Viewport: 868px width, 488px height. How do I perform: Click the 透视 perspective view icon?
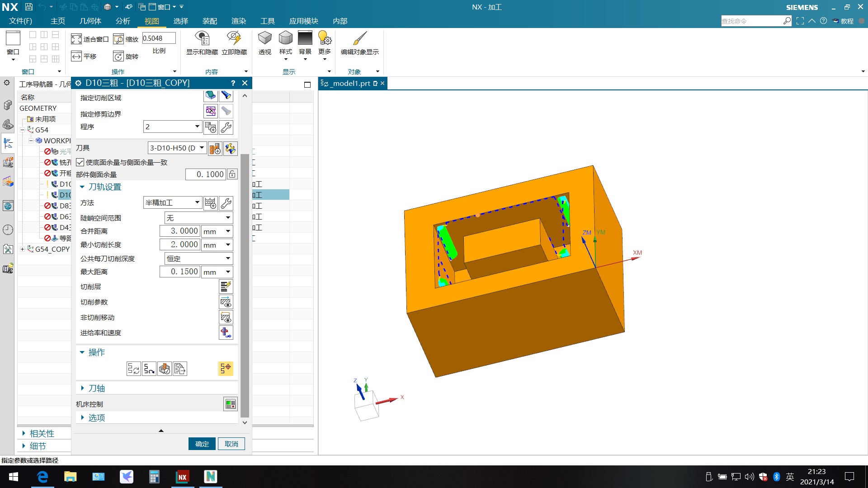click(265, 43)
